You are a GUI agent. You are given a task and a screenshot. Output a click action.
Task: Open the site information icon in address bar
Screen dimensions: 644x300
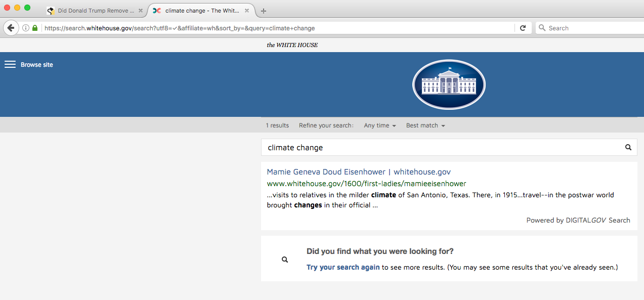(x=25, y=28)
